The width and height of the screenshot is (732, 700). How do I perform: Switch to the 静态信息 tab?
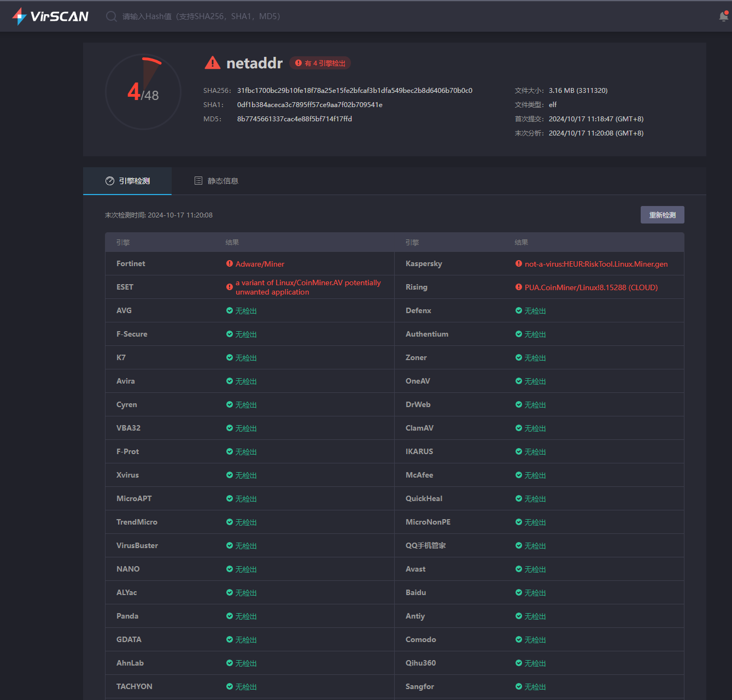tap(216, 181)
